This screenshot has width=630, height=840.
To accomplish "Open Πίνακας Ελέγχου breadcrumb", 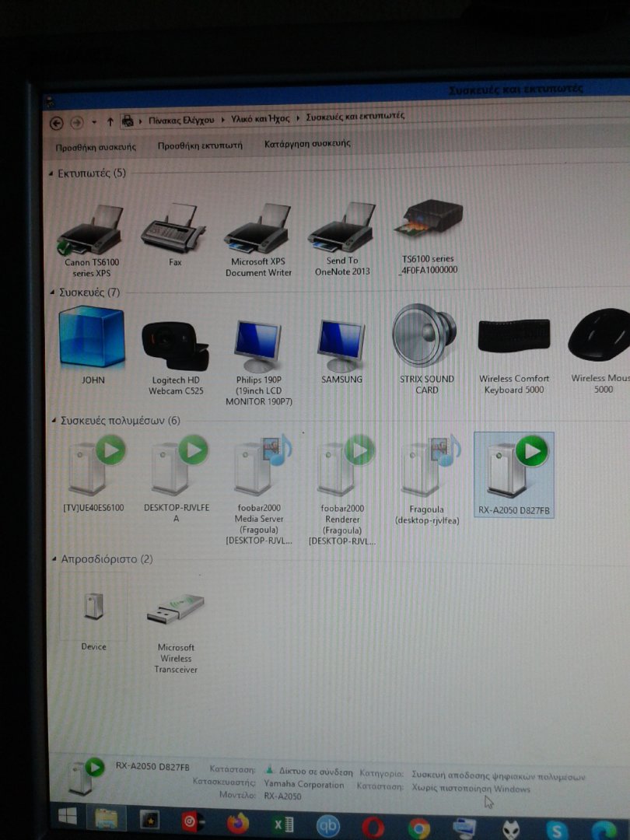I will click(x=181, y=120).
